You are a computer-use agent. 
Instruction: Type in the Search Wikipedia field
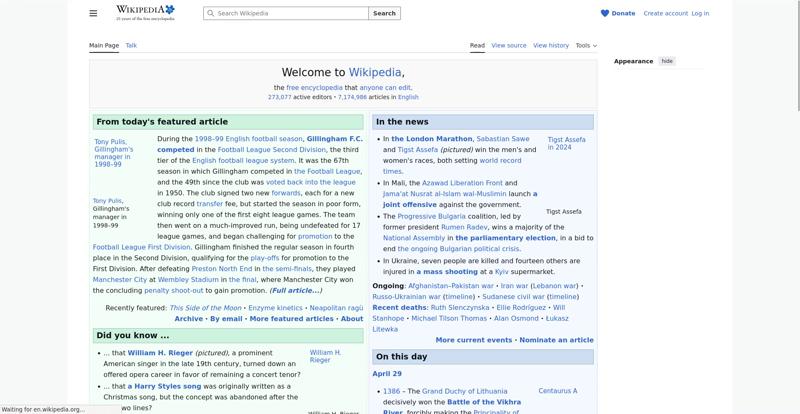coord(290,13)
